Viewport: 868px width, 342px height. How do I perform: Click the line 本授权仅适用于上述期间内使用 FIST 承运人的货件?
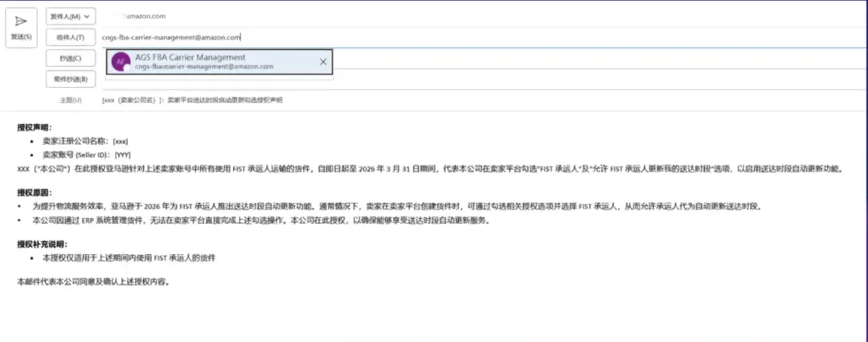coord(129,258)
